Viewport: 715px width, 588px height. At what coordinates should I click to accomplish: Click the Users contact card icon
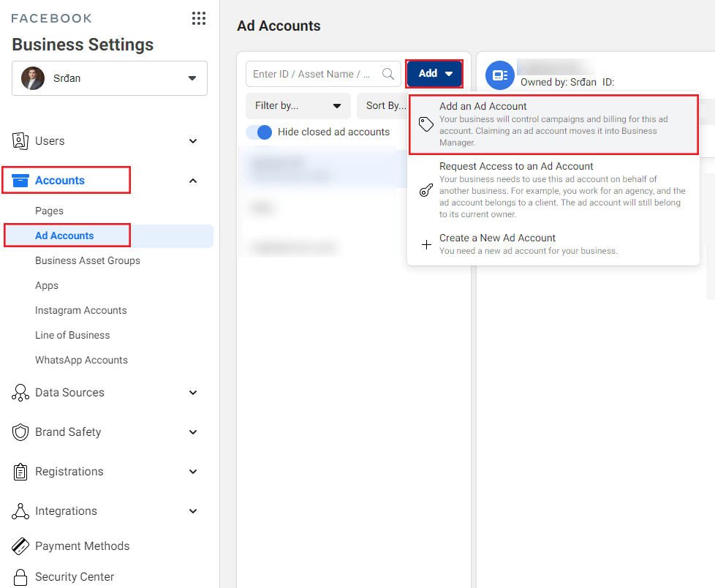click(x=20, y=141)
